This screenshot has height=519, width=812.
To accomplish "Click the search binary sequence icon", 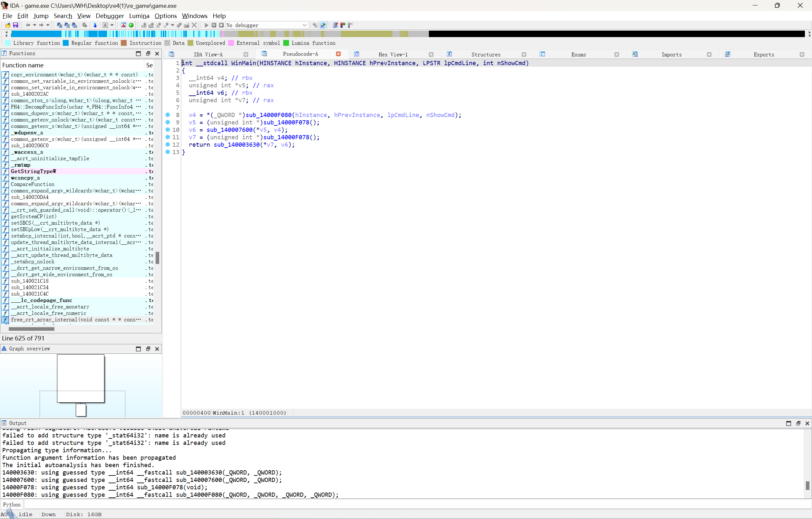I will point(74,25).
